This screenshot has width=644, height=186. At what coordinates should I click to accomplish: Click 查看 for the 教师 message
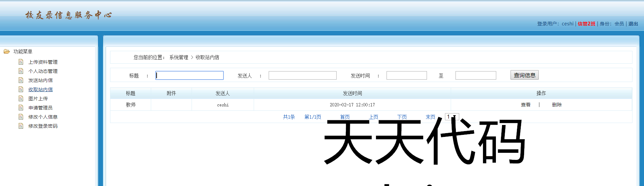[x=525, y=105]
